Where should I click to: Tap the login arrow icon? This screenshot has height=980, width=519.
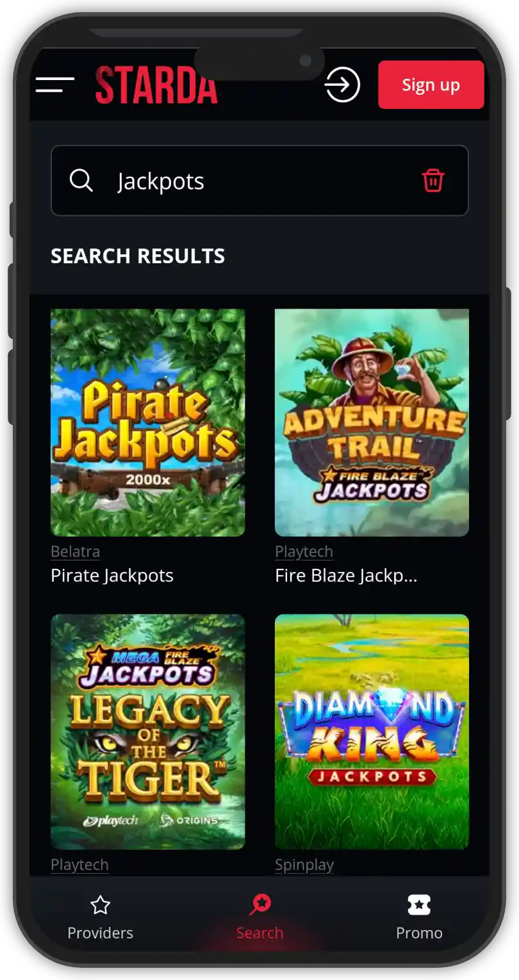coord(342,85)
